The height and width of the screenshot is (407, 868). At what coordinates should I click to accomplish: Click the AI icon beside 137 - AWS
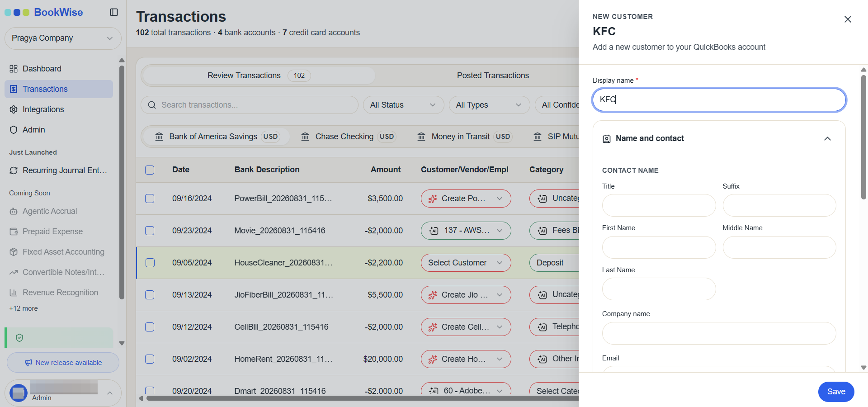pyautogui.click(x=434, y=231)
